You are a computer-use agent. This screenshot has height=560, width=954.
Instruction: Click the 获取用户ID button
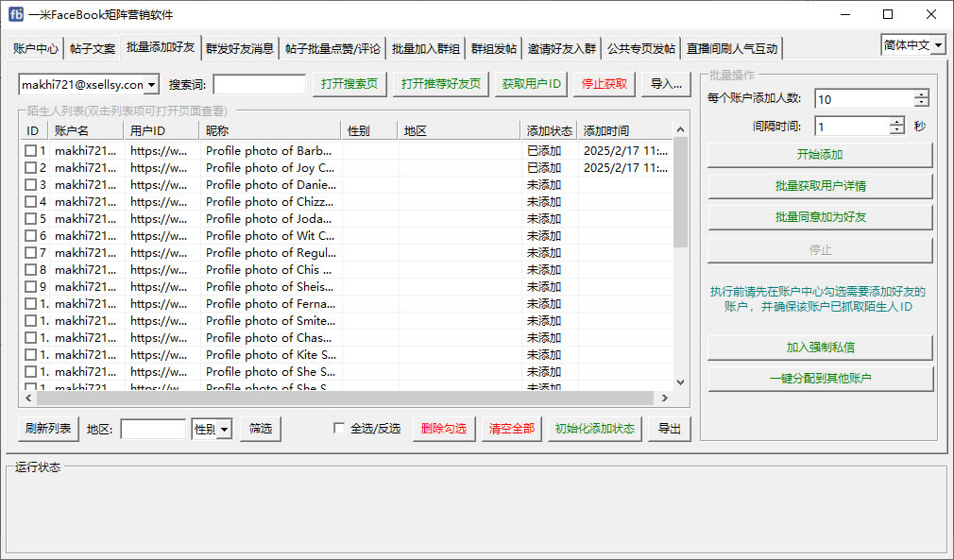pos(531,84)
